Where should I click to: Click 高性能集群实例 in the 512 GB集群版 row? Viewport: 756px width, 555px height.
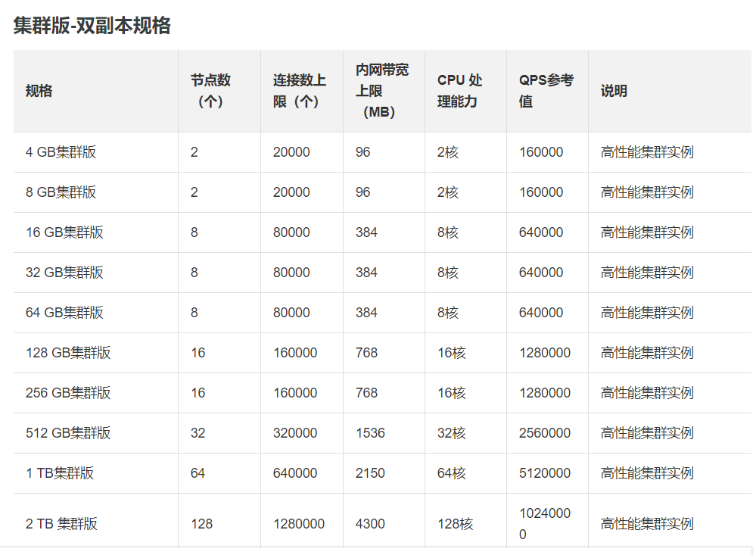tap(647, 432)
